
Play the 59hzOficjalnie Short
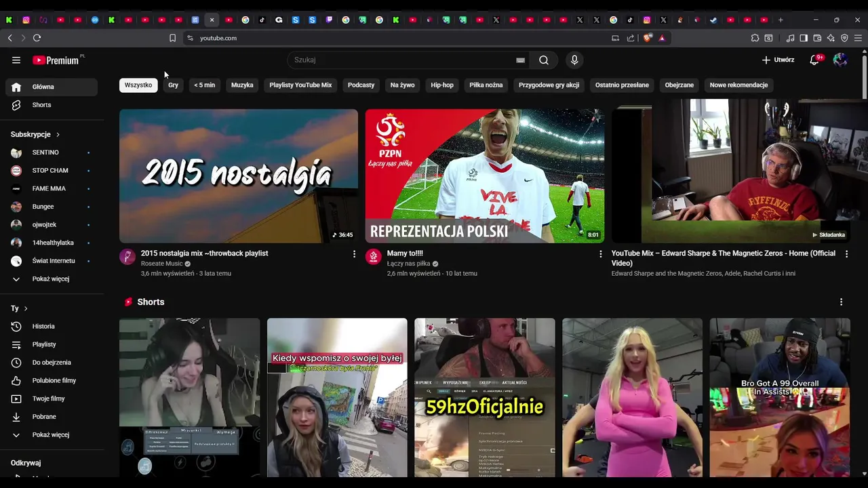[x=485, y=398]
